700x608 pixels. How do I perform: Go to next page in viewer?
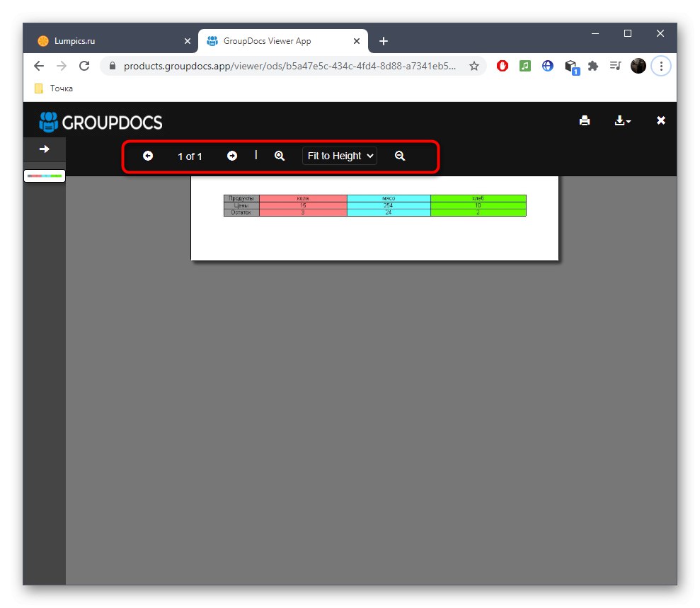232,156
